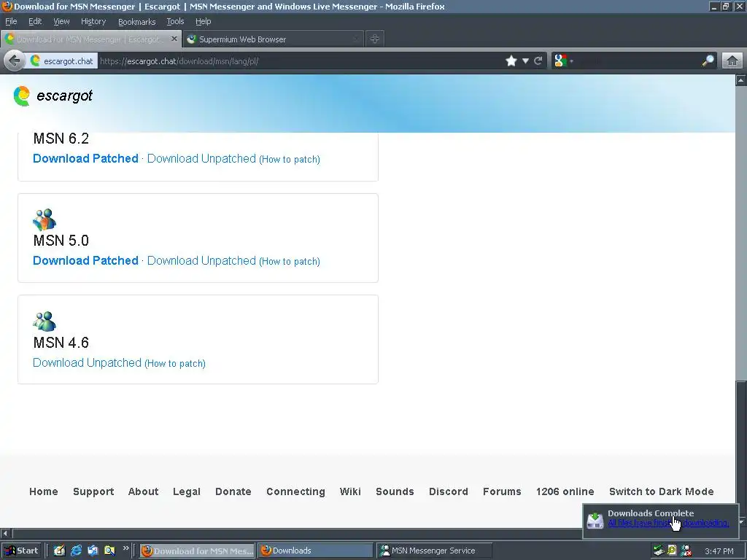The height and width of the screenshot is (560, 747).
Task: Click the middle system tray icon
Action: pyautogui.click(x=672, y=551)
